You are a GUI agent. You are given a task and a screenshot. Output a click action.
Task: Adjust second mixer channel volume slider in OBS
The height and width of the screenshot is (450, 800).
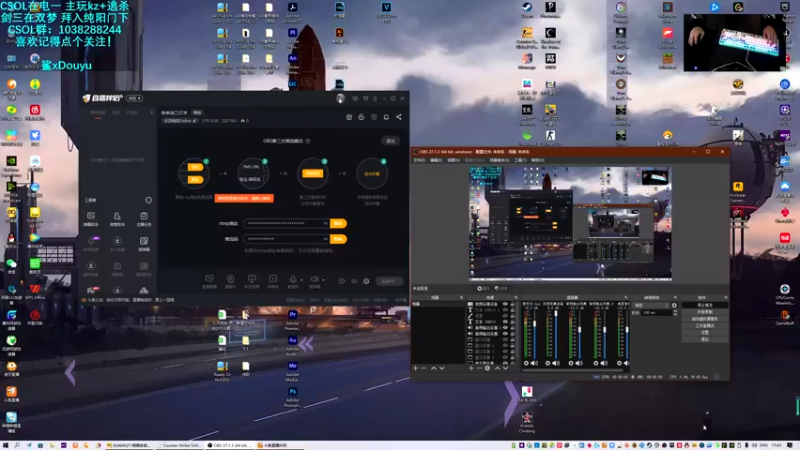point(556,334)
